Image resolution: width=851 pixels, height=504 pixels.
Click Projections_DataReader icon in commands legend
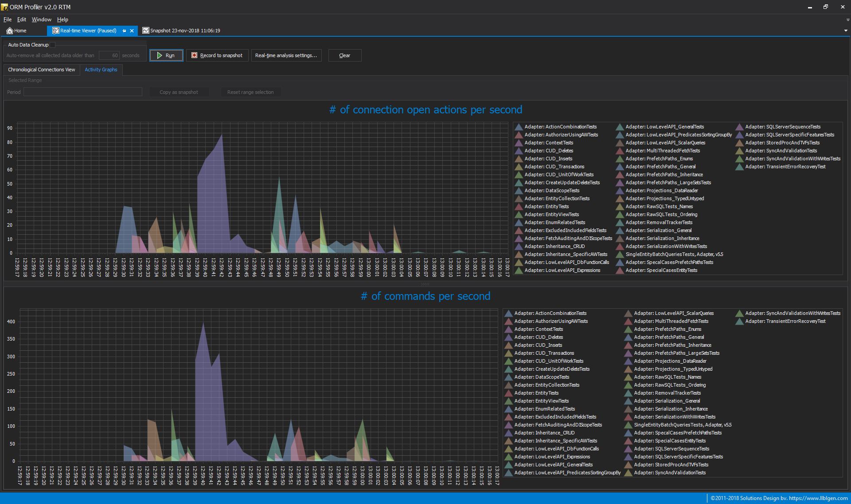pyautogui.click(x=628, y=361)
